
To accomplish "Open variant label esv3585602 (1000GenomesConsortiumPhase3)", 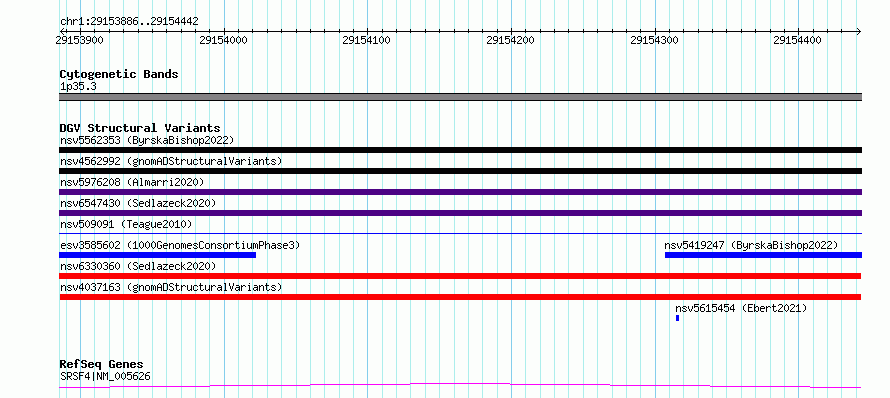I will (180, 245).
